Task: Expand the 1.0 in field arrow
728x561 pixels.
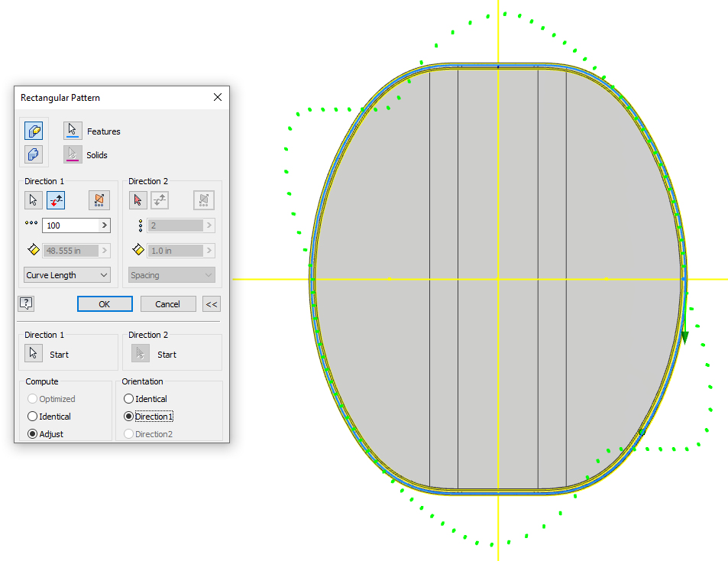Action: (x=209, y=251)
